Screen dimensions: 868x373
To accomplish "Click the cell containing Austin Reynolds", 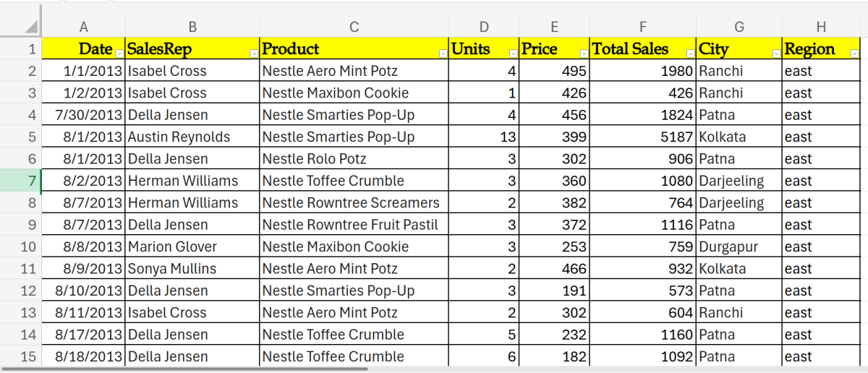I will click(179, 137).
